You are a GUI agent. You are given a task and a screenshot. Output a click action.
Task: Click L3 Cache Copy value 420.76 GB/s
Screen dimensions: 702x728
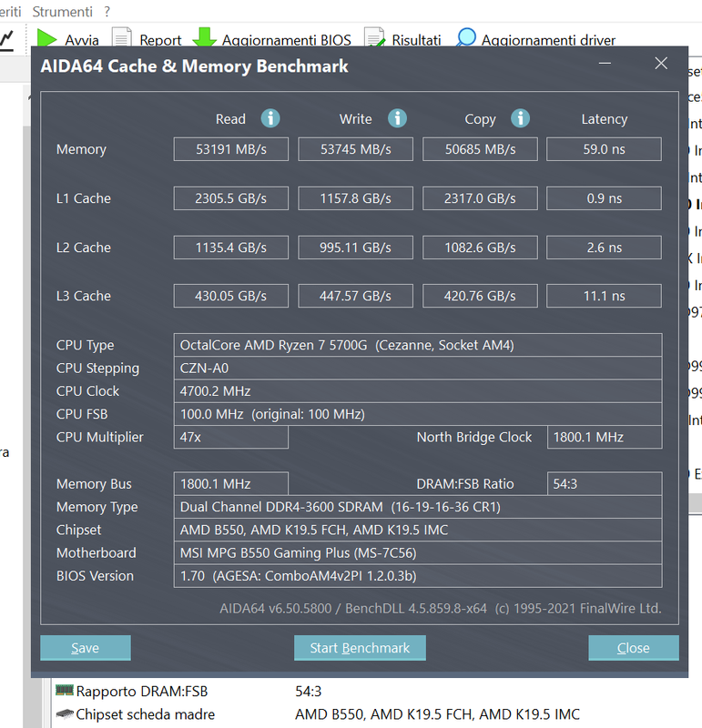click(480, 296)
